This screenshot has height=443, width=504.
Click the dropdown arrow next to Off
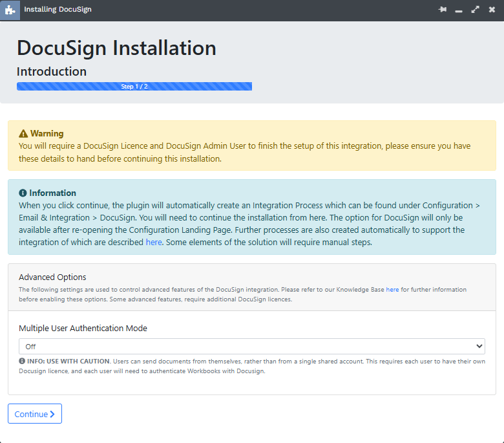(x=479, y=346)
